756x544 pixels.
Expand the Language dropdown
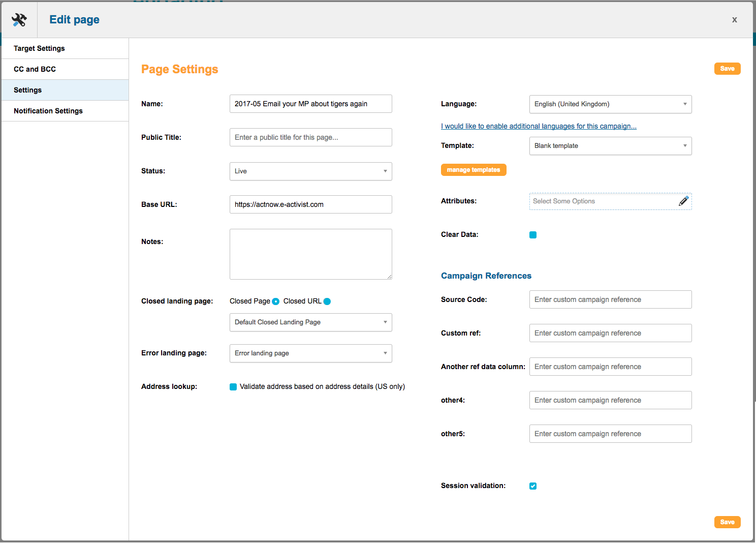coord(610,104)
